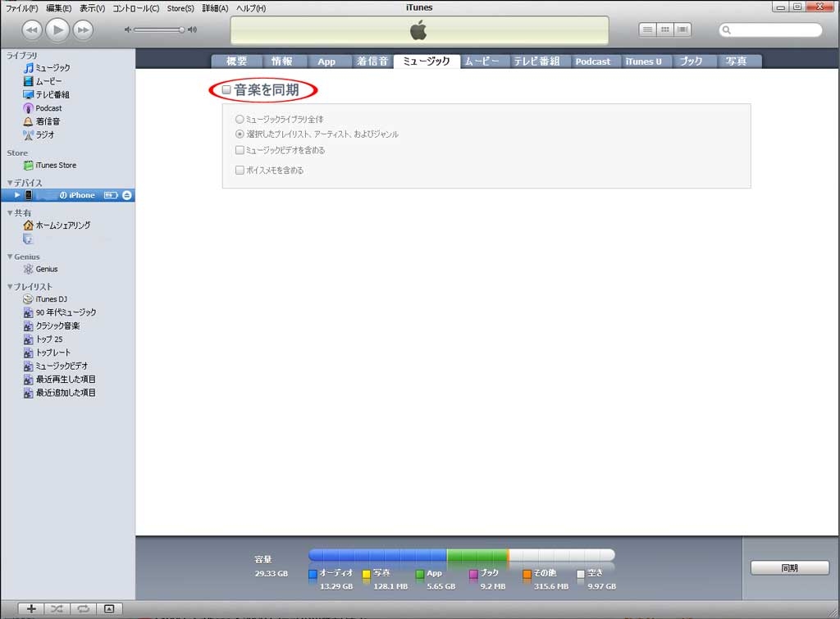Toggle repeat at bottom bar
The image size is (840, 619).
pos(83,608)
